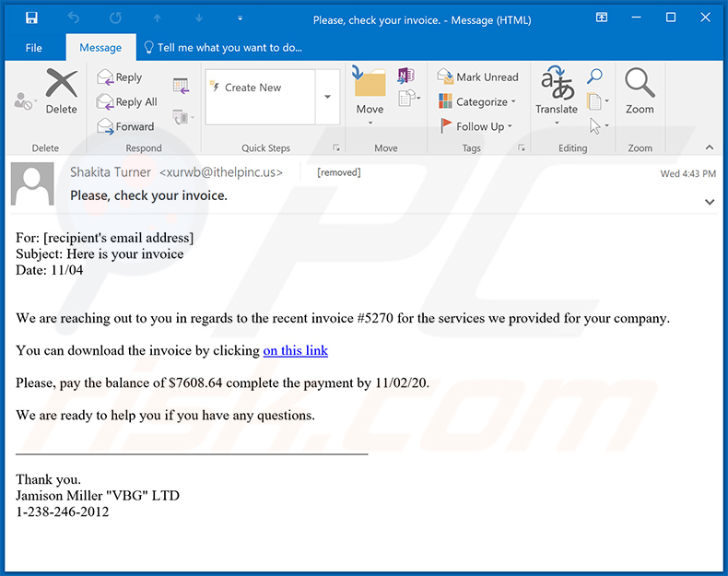Expand the Quick Steps gallery arrow
728x576 pixels.
coord(327,97)
